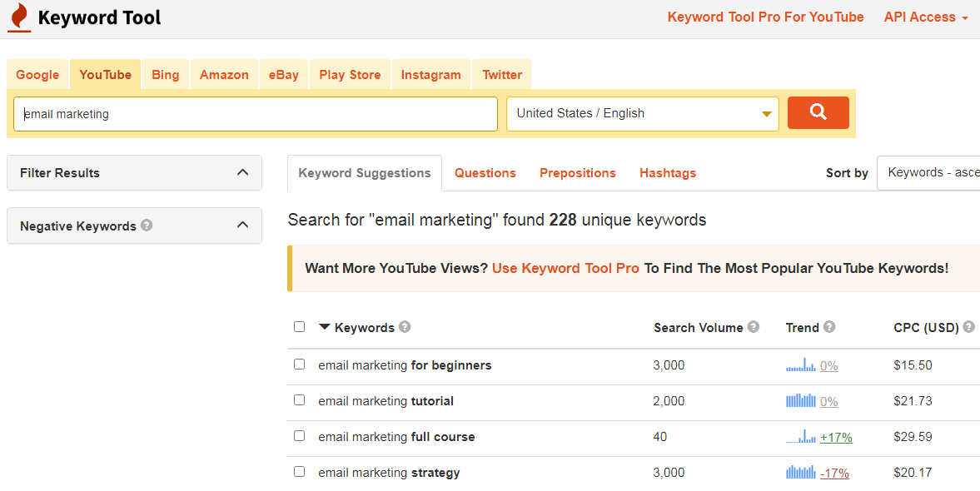
Task: Toggle the select-all checkbox in table header
Action: [299, 326]
